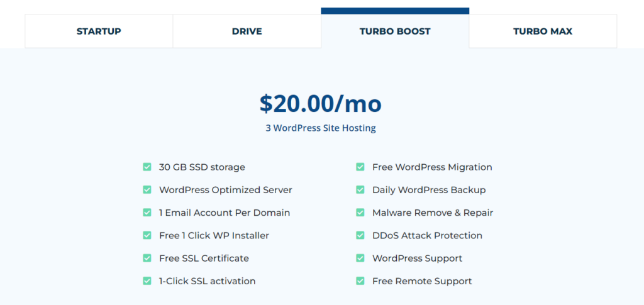Click the checkmark icon beside 30 GB SSD storage

147,167
